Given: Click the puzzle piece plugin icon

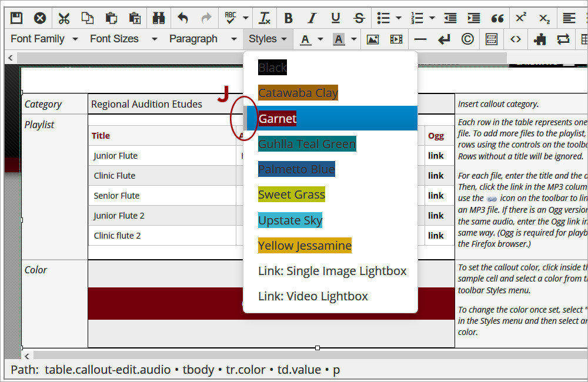Looking at the screenshot, I should click(540, 39).
